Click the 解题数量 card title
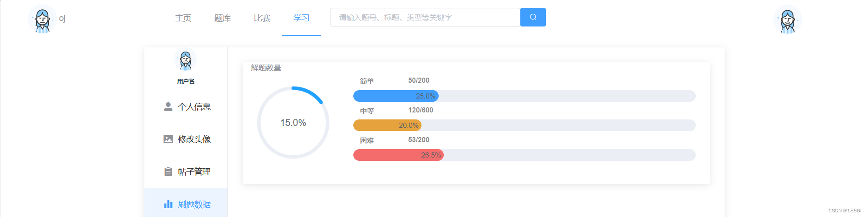868x217 pixels. [x=266, y=68]
